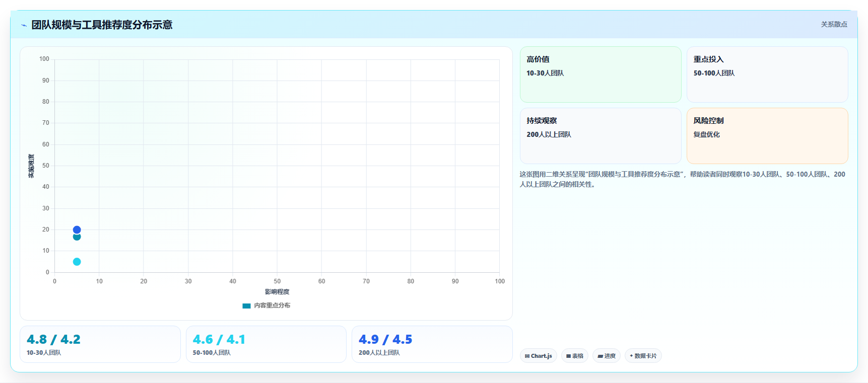Screen dimensions: 868x383
Task: Click the teal scatter point
Action: [77, 237]
